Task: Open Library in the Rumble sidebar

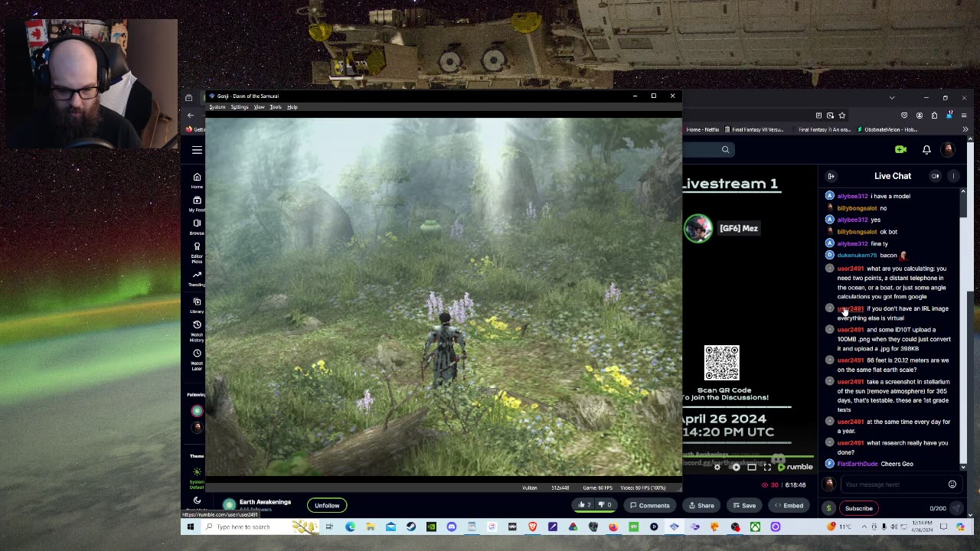Action: coord(197,305)
